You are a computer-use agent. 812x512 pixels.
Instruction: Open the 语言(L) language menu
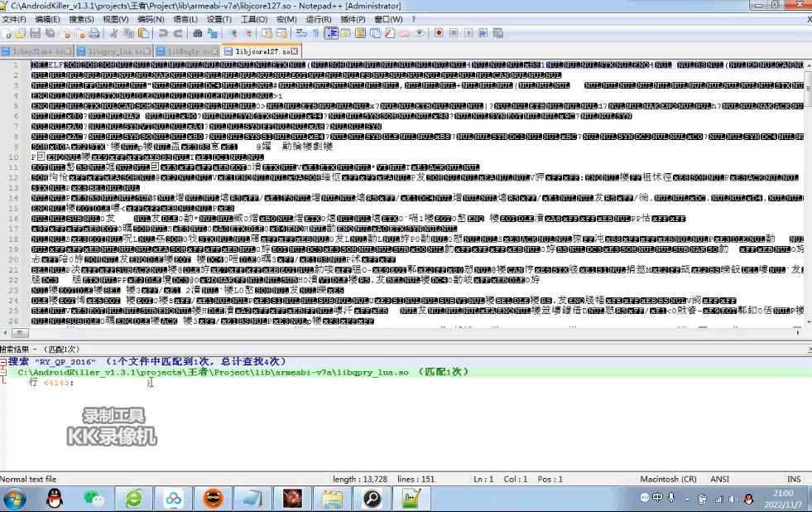(x=185, y=18)
